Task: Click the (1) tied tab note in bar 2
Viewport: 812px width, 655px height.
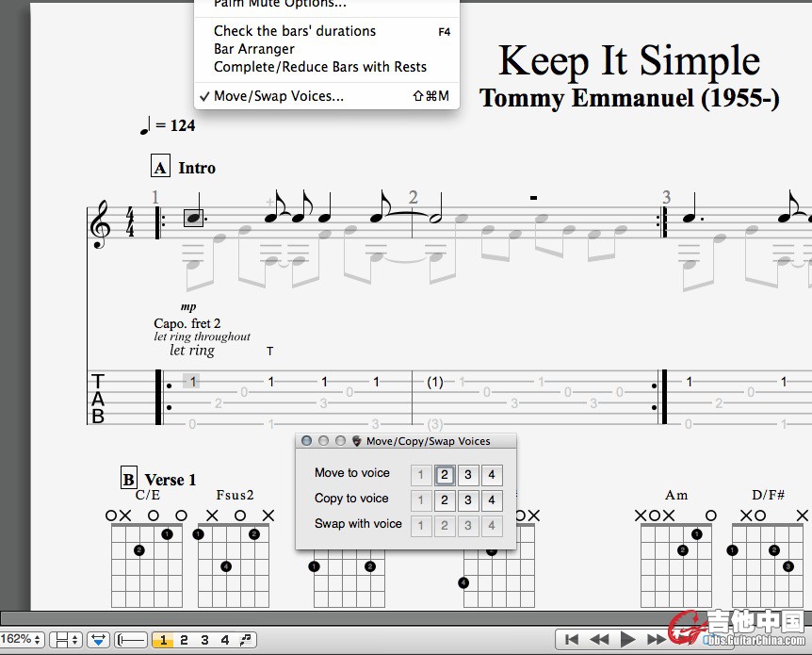Action: point(435,382)
